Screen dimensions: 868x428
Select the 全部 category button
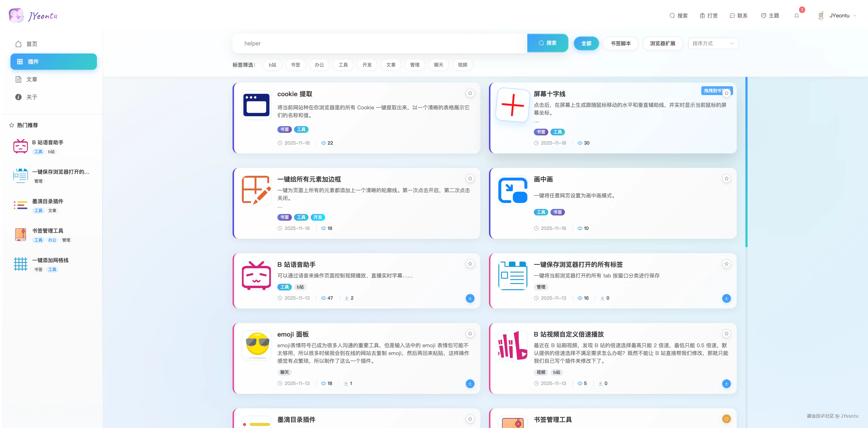click(586, 43)
